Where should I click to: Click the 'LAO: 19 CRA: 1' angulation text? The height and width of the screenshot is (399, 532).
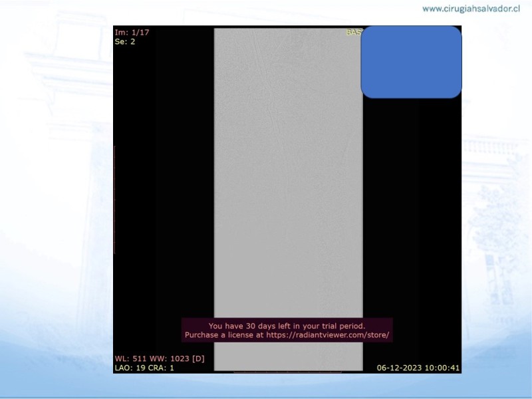pos(144,368)
